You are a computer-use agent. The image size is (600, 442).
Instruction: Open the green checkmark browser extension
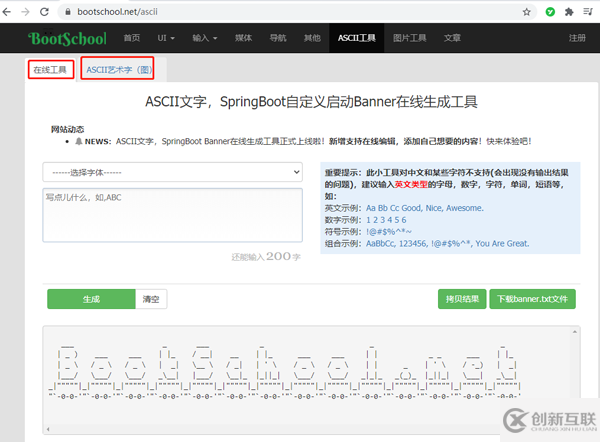pos(550,12)
